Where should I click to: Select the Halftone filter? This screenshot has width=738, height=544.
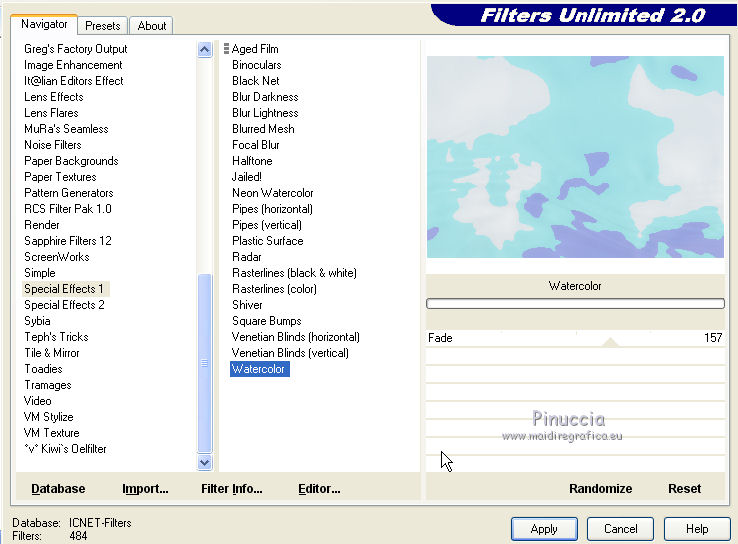[x=252, y=161]
